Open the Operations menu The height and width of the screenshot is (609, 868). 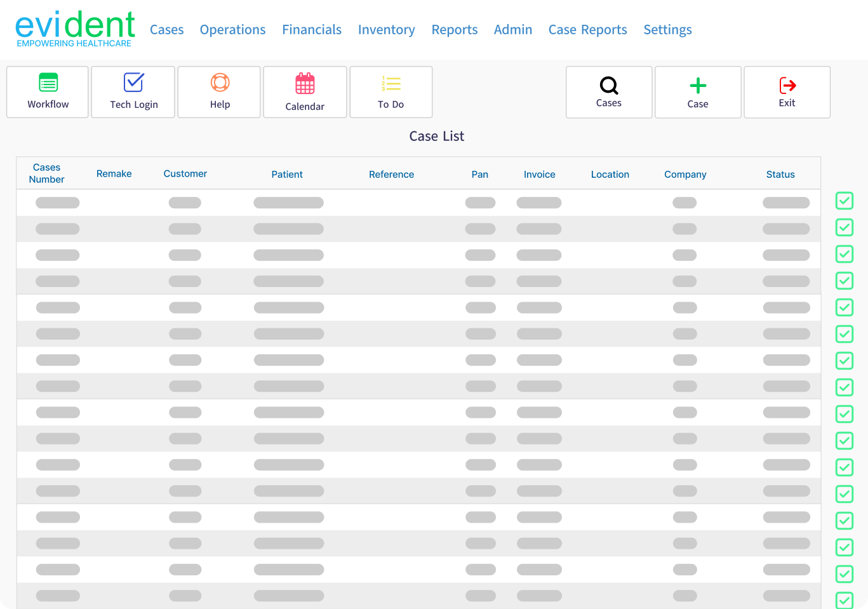233,30
